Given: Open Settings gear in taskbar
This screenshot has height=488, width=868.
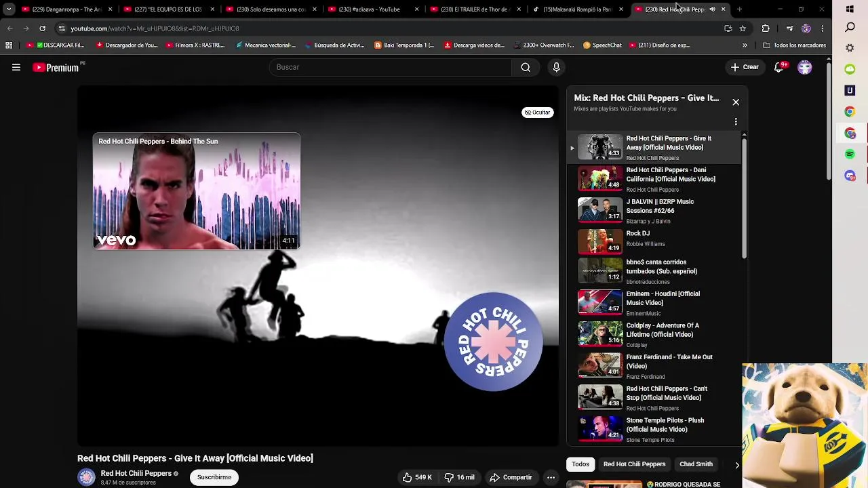Looking at the screenshot, I should [850, 49].
